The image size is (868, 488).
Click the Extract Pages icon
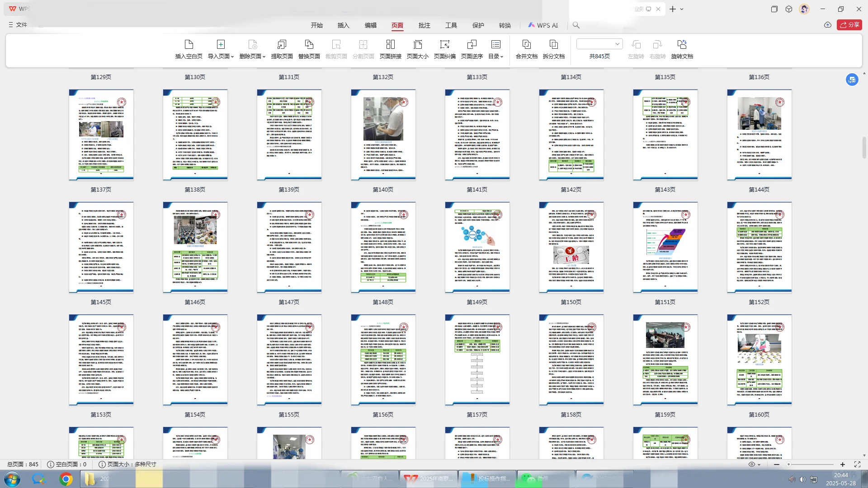(282, 45)
